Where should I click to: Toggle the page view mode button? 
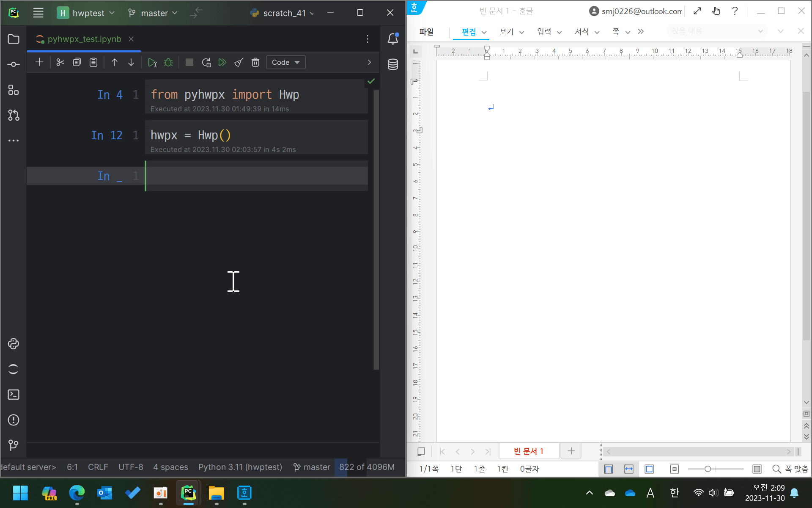(x=609, y=469)
